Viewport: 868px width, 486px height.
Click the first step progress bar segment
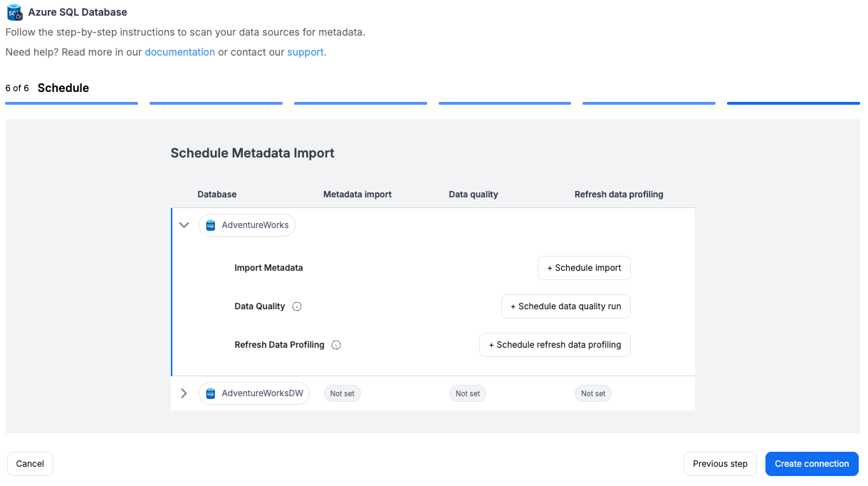coord(71,103)
